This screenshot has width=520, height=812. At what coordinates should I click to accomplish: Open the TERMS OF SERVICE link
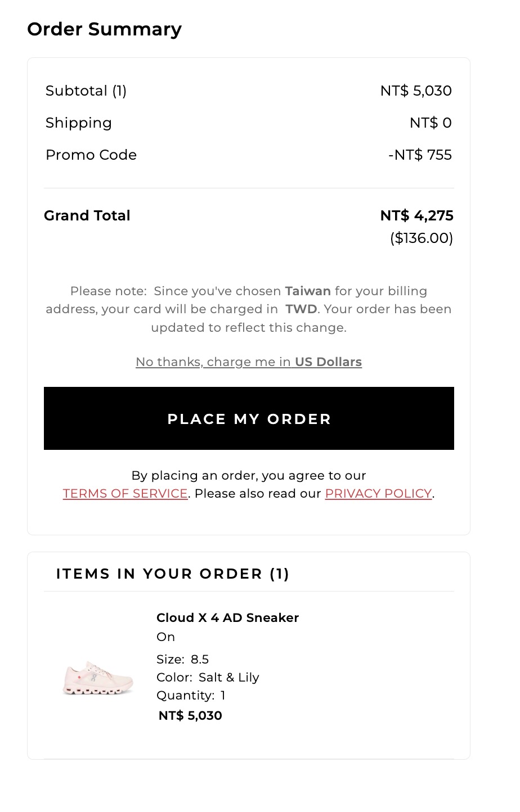[125, 493]
